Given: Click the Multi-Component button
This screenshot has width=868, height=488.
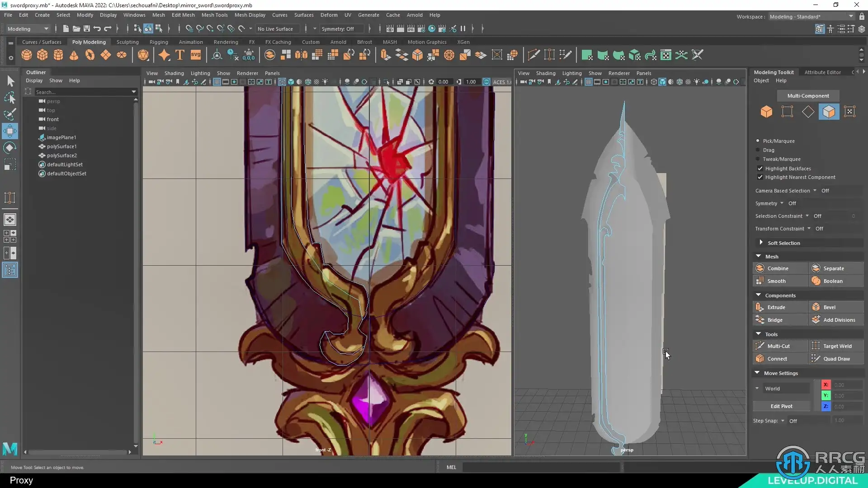Looking at the screenshot, I should (x=808, y=96).
